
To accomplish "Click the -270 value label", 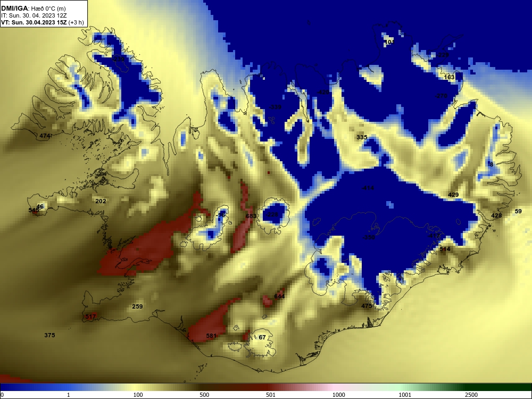I will coord(441,96).
